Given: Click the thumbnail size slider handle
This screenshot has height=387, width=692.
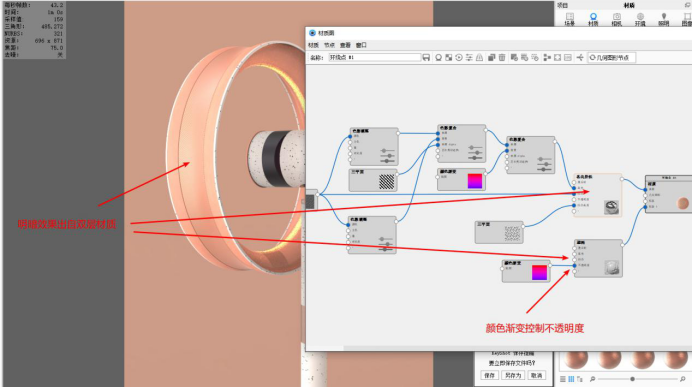Looking at the screenshot, I should pos(632,379).
